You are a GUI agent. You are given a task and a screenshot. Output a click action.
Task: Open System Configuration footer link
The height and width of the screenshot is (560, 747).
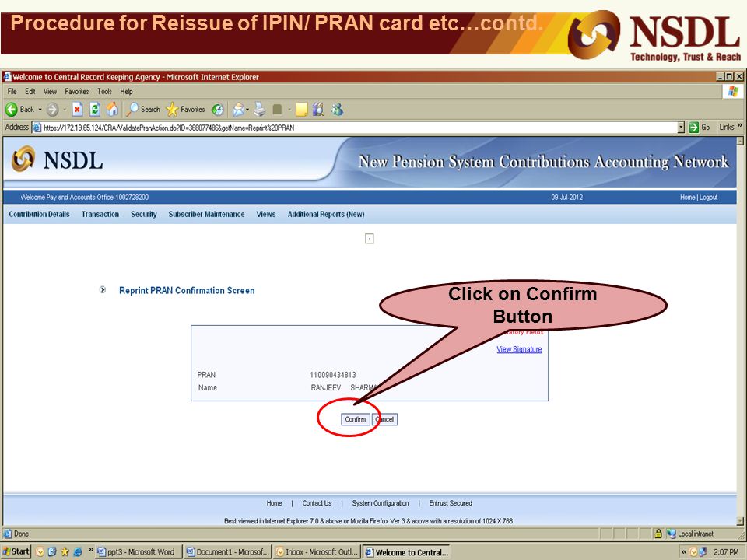pyautogui.click(x=381, y=503)
